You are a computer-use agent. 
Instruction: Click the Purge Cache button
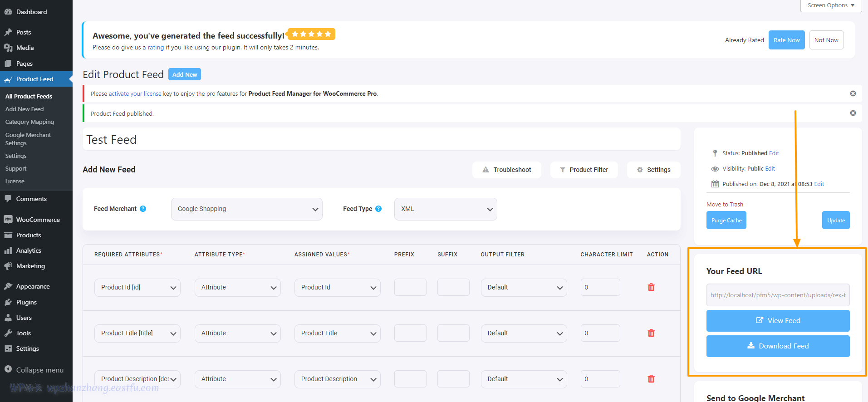726,221
